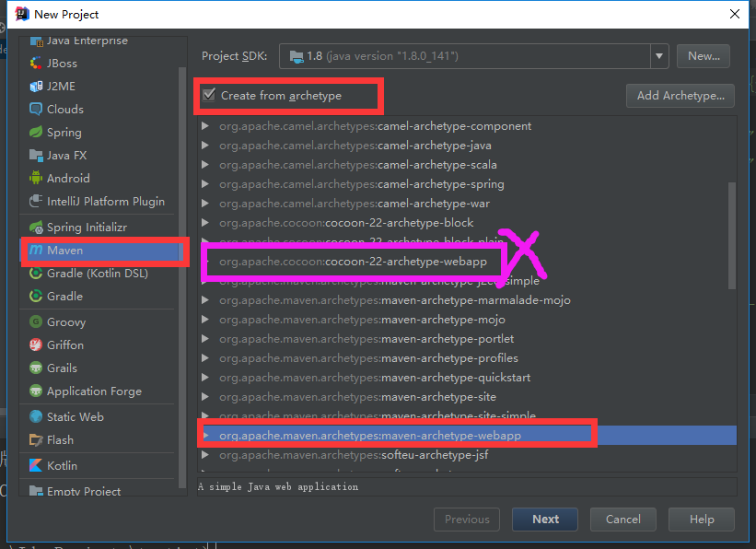Expand camel-archetype-spring node
The width and height of the screenshot is (756, 549).
tap(205, 184)
